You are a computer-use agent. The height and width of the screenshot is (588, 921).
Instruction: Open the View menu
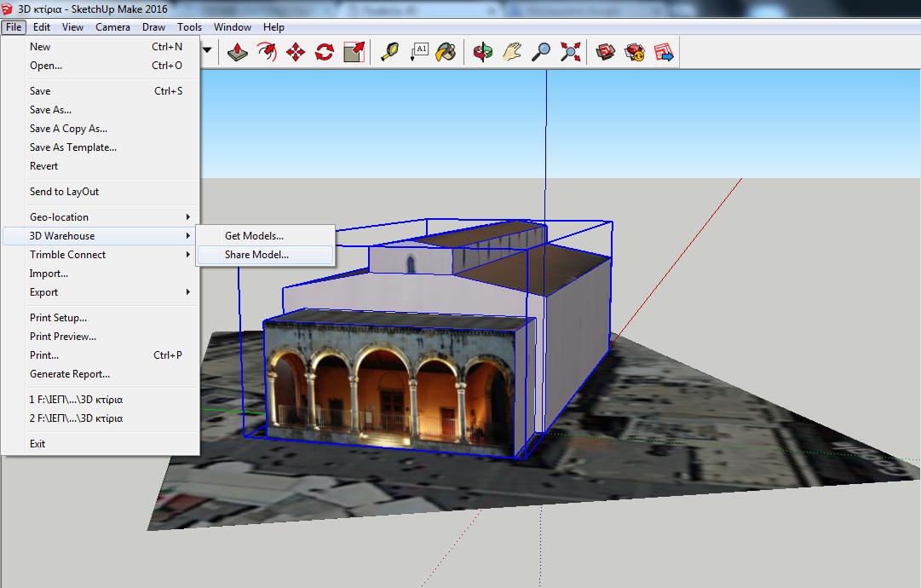tap(72, 27)
